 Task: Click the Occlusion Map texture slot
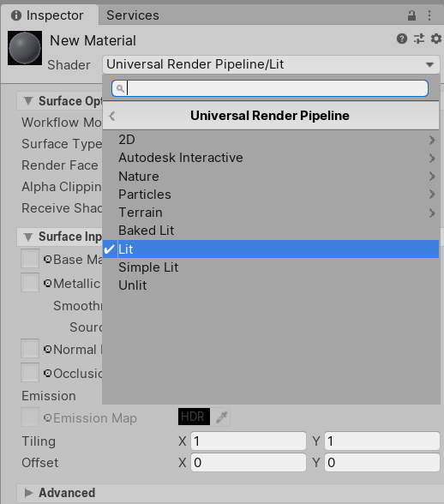(x=30, y=373)
